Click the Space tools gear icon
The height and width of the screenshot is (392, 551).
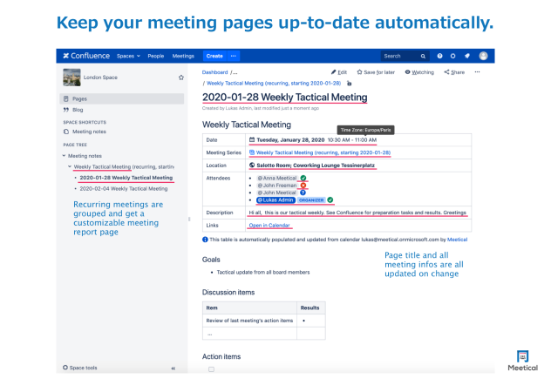tap(65, 368)
